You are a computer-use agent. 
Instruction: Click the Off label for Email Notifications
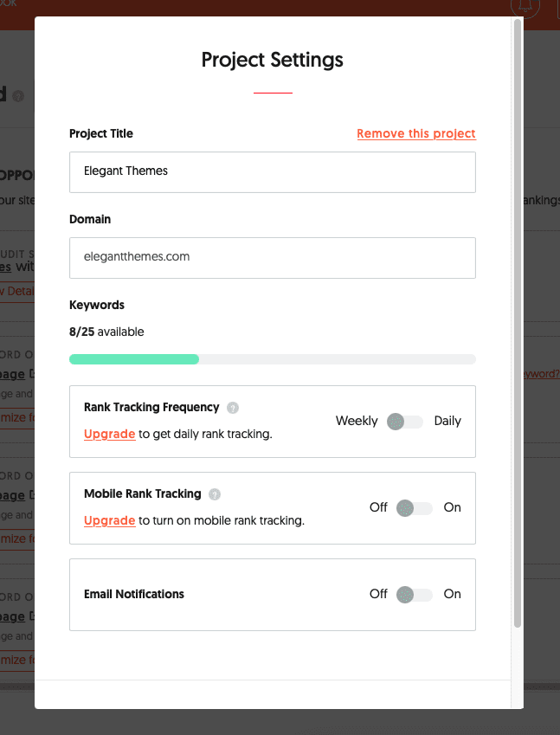point(378,595)
